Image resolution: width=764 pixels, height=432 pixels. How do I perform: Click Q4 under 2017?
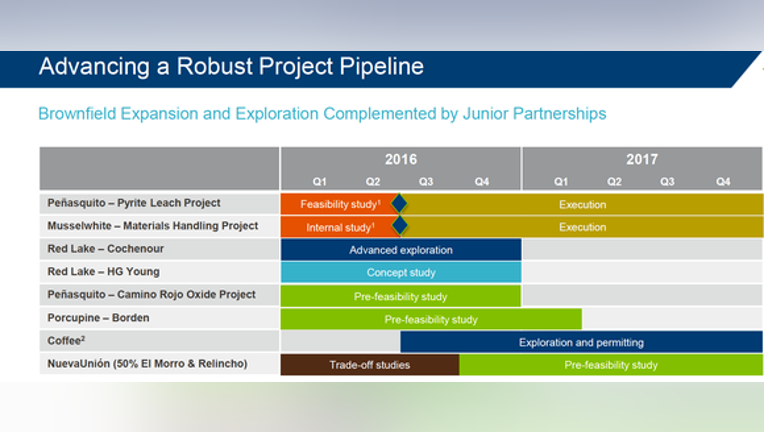click(x=723, y=182)
